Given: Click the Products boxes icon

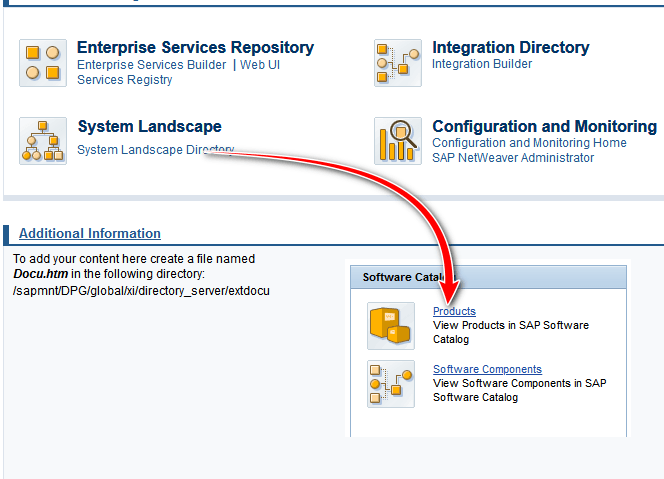Looking at the screenshot, I should (390, 326).
